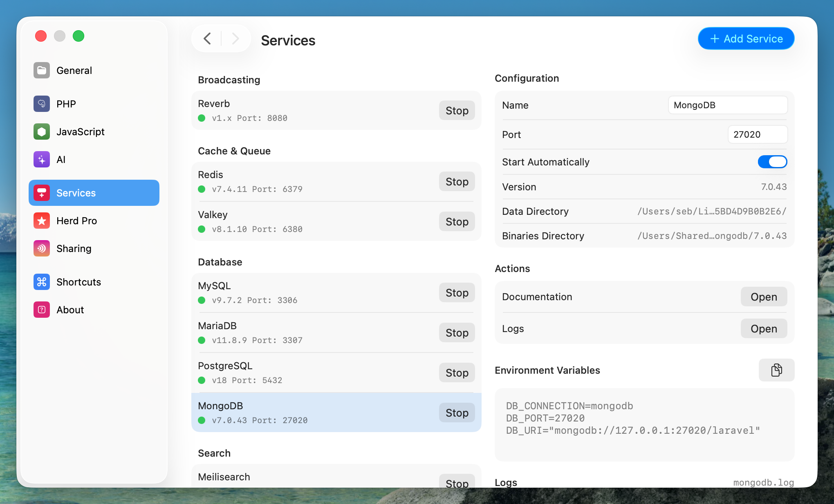834x504 pixels.
Task: Stop the MySQL service
Action: click(x=457, y=292)
